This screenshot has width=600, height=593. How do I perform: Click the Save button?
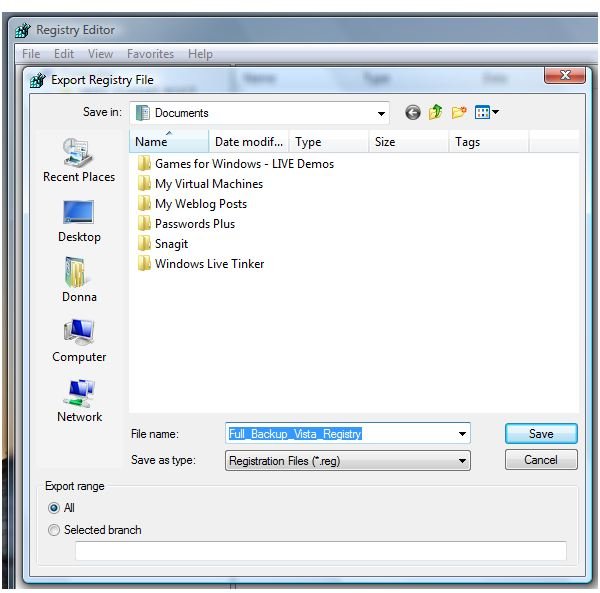click(541, 433)
